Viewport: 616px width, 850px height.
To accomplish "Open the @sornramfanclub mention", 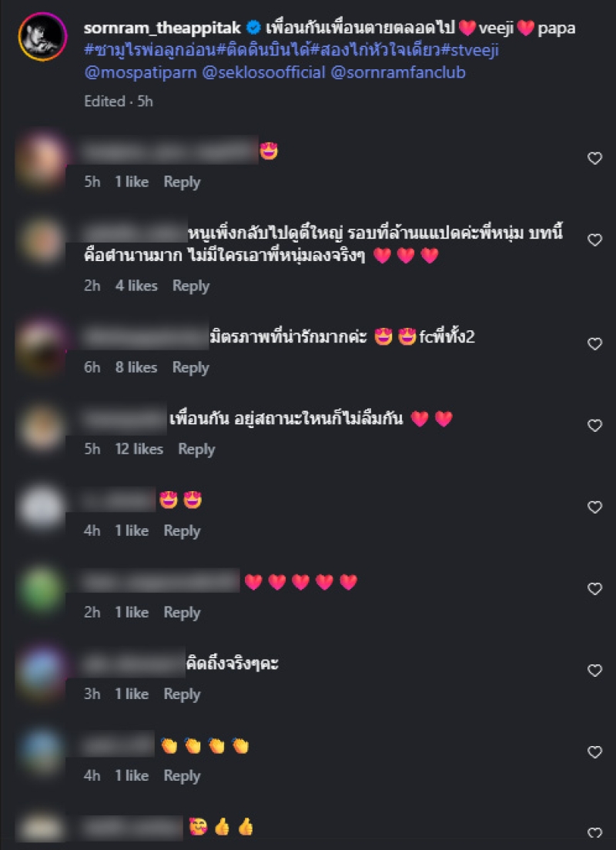I will (398, 72).
